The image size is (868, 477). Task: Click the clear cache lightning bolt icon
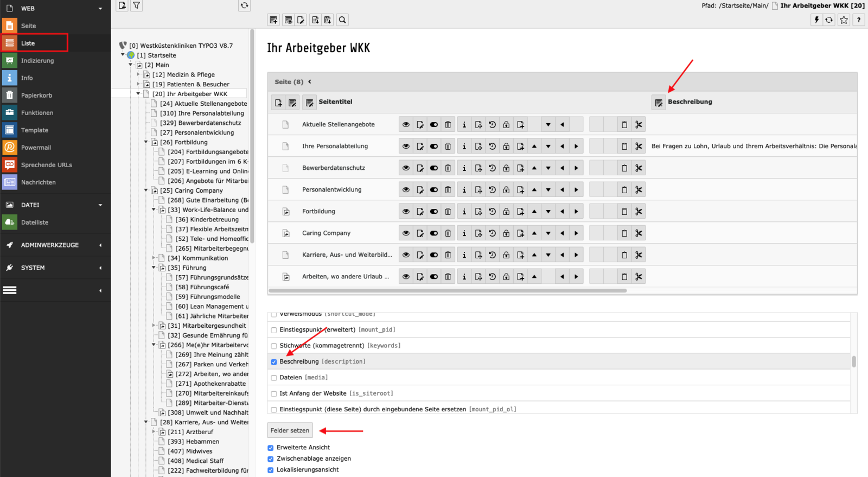(x=816, y=20)
